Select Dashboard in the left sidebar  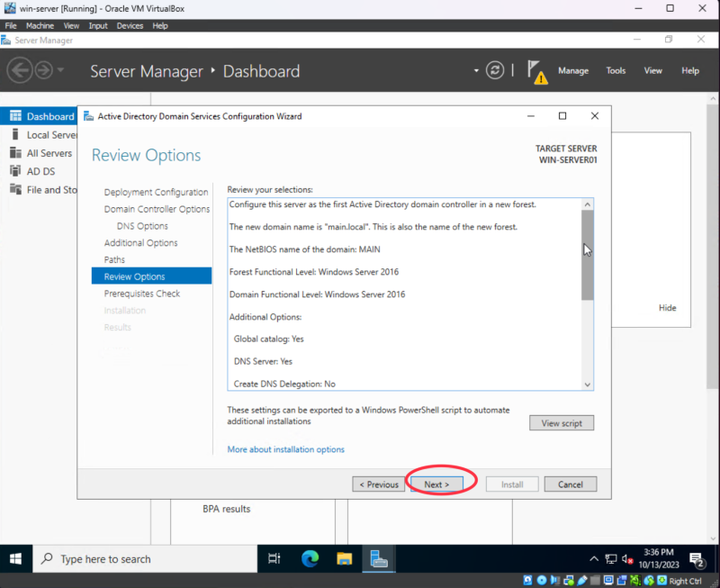coord(49,116)
